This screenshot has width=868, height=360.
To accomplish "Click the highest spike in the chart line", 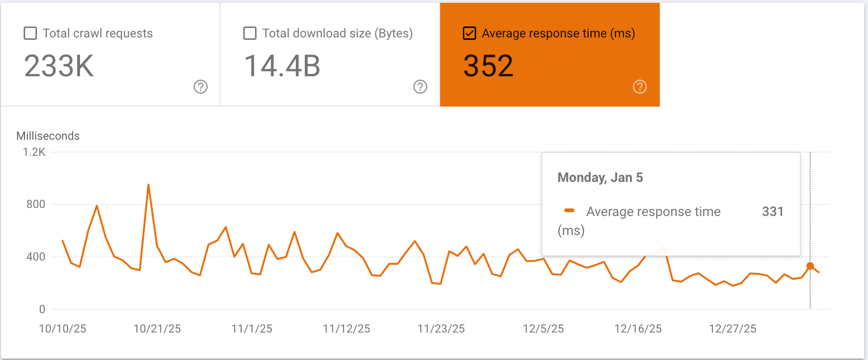I will (149, 185).
